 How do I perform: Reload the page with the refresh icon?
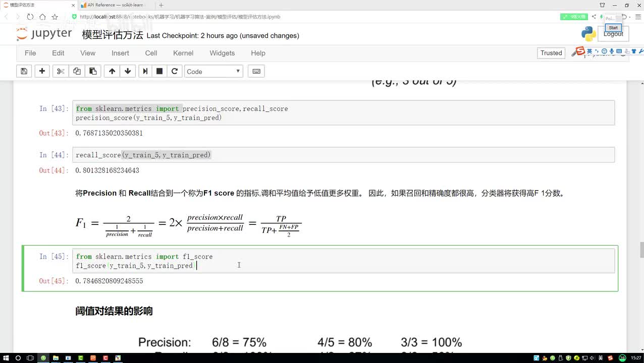coord(30,17)
